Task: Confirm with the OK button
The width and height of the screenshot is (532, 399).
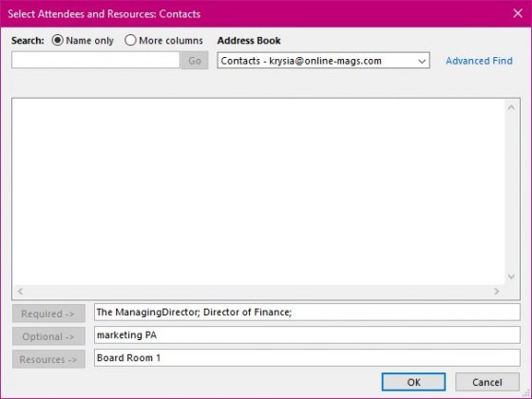Action: [x=413, y=382]
